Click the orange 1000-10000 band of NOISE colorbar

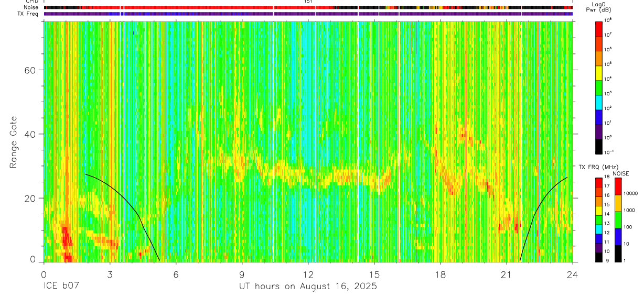[x=619, y=202]
